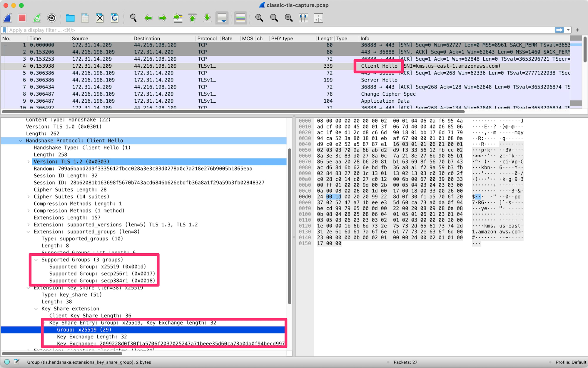Toggle auto-scroll during live capture
The width and height of the screenshot is (588, 368).
tap(222, 18)
